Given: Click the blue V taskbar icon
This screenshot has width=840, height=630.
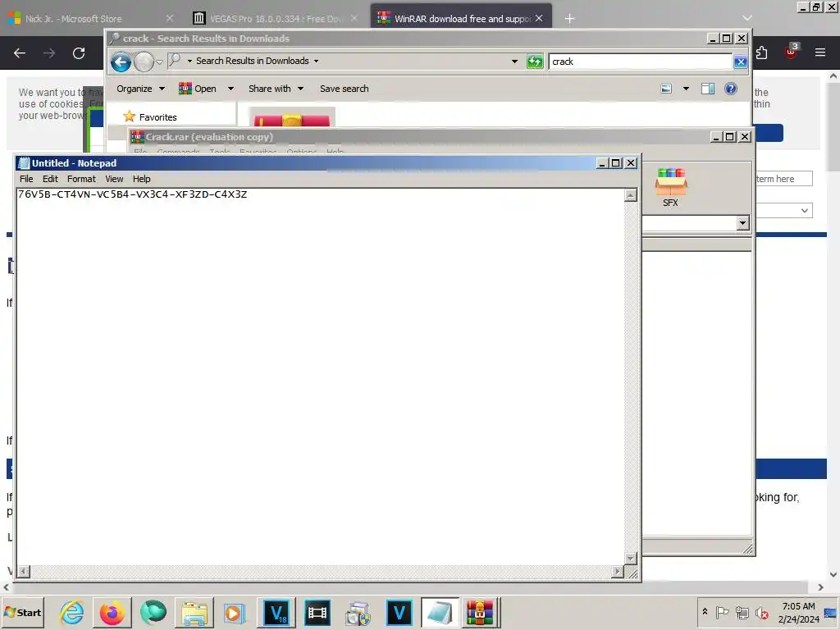Looking at the screenshot, I should [x=399, y=612].
